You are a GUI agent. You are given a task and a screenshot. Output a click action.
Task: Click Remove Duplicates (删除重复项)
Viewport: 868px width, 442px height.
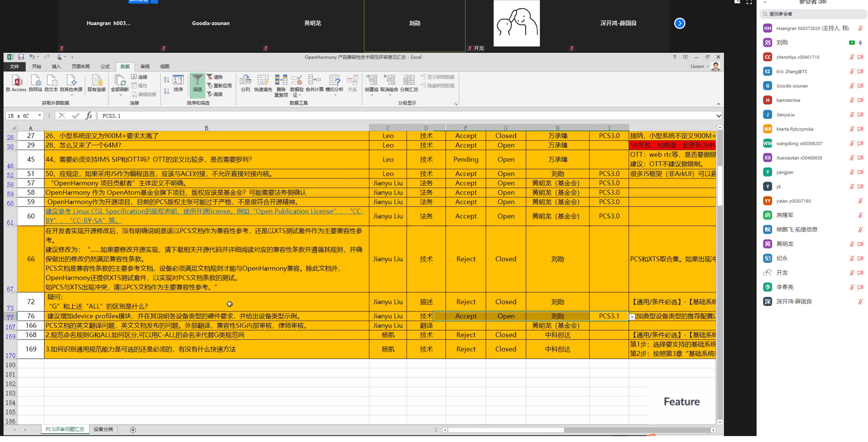[281, 86]
